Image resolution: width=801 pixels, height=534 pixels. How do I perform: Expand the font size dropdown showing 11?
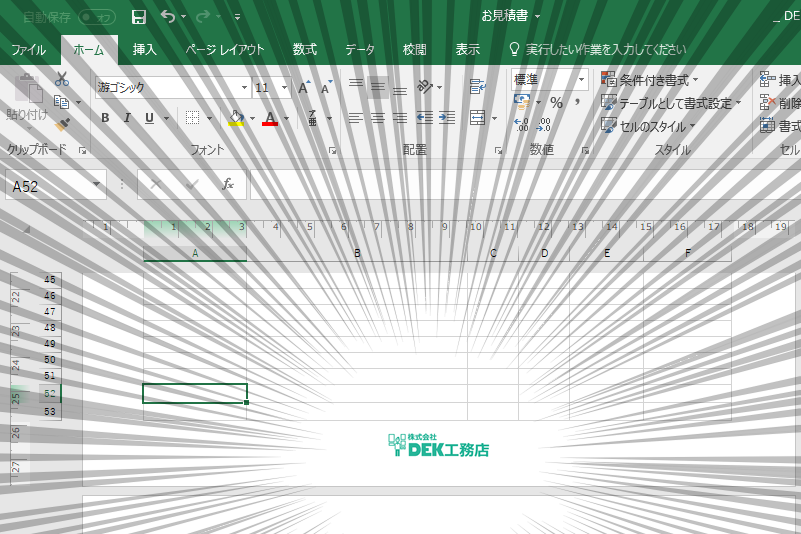(x=285, y=87)
